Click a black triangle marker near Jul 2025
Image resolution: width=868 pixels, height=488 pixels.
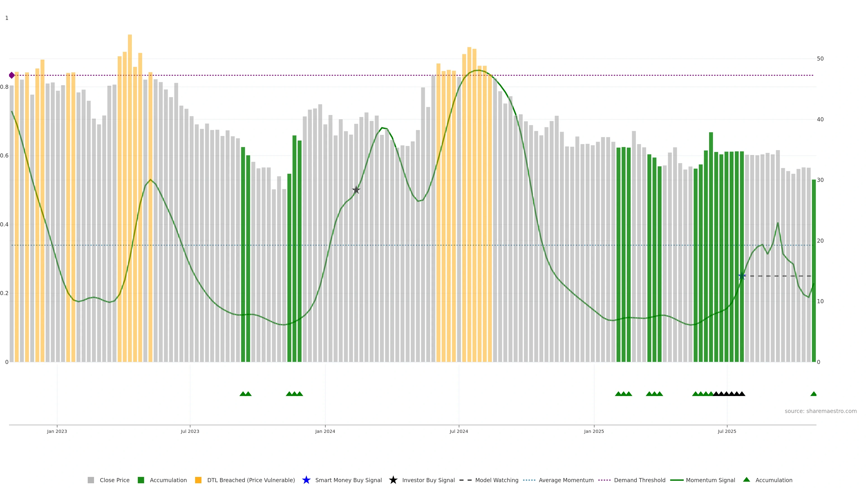click(x=726, y=394)
